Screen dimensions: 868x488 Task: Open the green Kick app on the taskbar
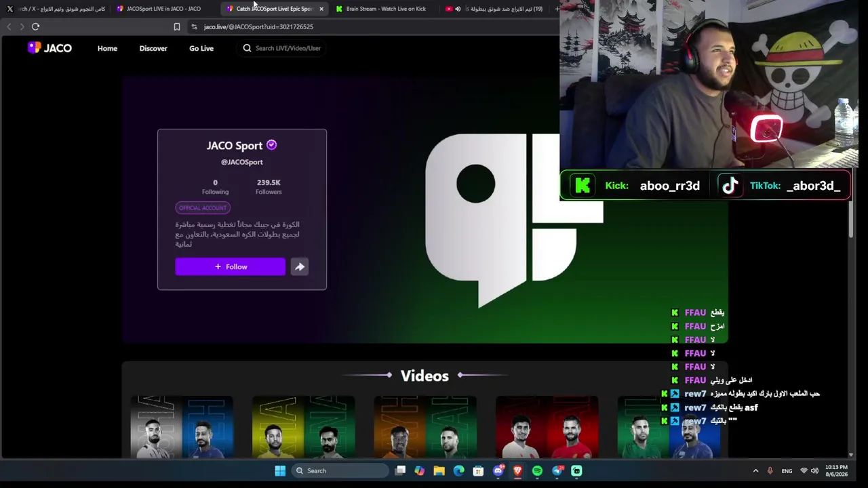point(576,471)
